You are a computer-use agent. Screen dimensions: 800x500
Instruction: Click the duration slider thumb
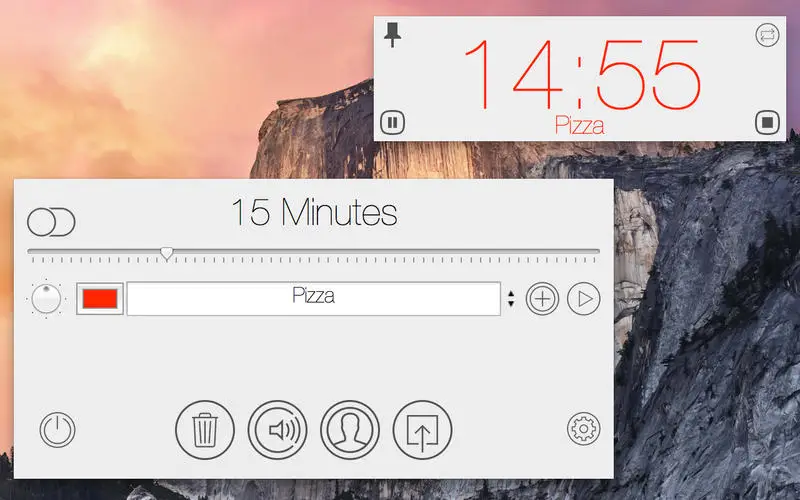point(166,253)
